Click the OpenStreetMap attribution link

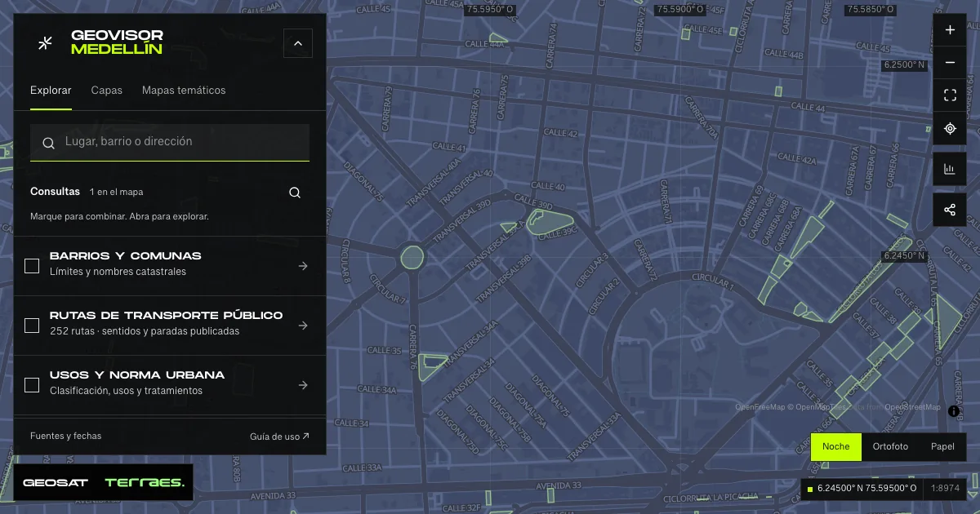912,407
